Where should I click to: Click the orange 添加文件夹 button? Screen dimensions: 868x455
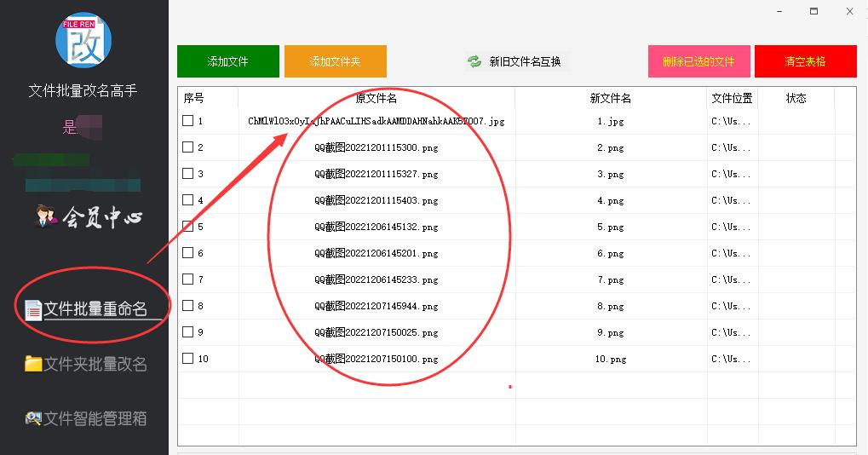(x=336, y=61)
